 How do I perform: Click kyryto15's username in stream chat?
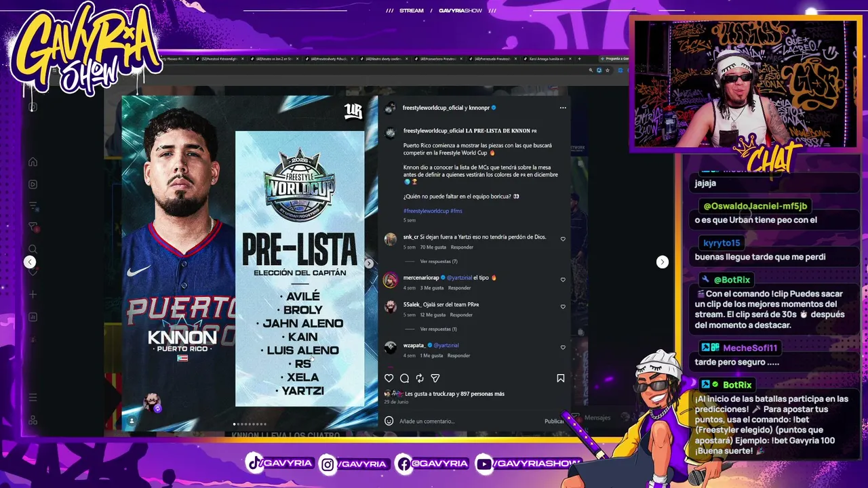point(722,243)
